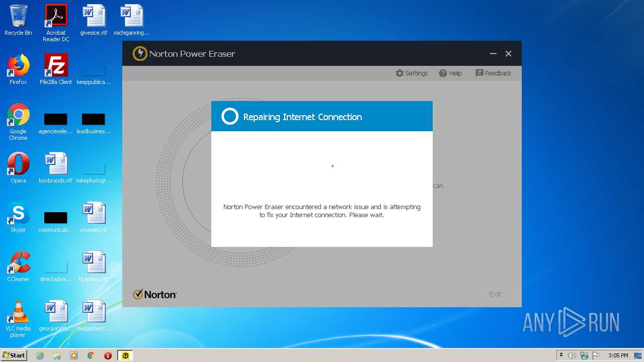Image resolution: width=644 pixels, height=362 pixels.
Task: Open network status tray icon
Action: tap(584, 355)
